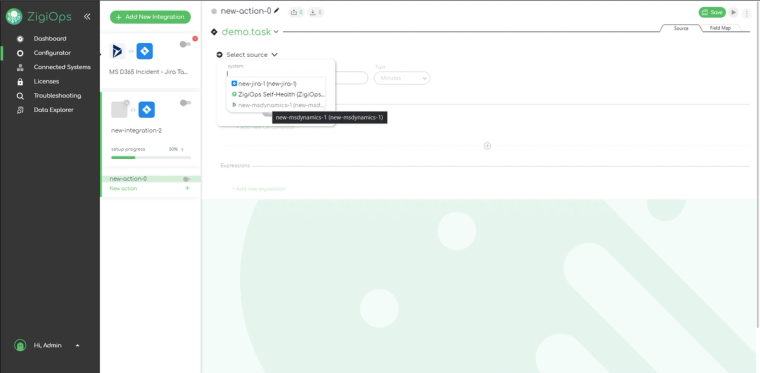Click the Dashboard gauge icon
Viewport: 760px width, 373px height.
click(x=20, y=39)
